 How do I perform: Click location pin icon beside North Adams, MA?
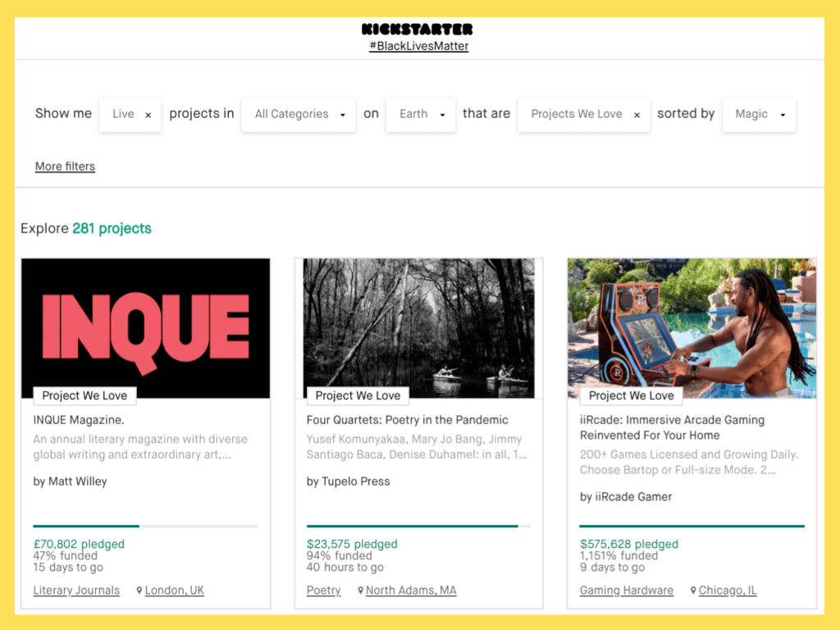click(361, 591)
